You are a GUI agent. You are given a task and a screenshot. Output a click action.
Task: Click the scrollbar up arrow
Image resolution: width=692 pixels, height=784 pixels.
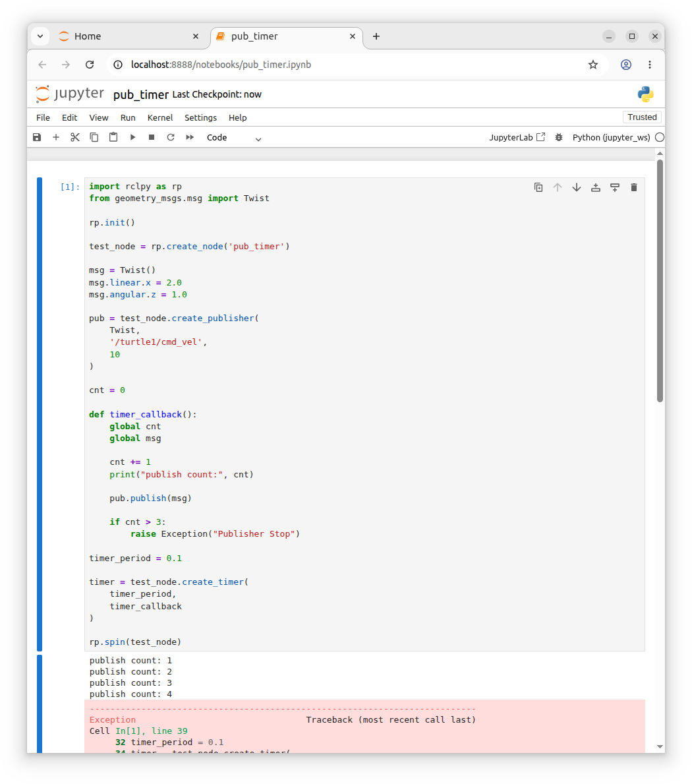pyautogui.click(x=660, y=154)
